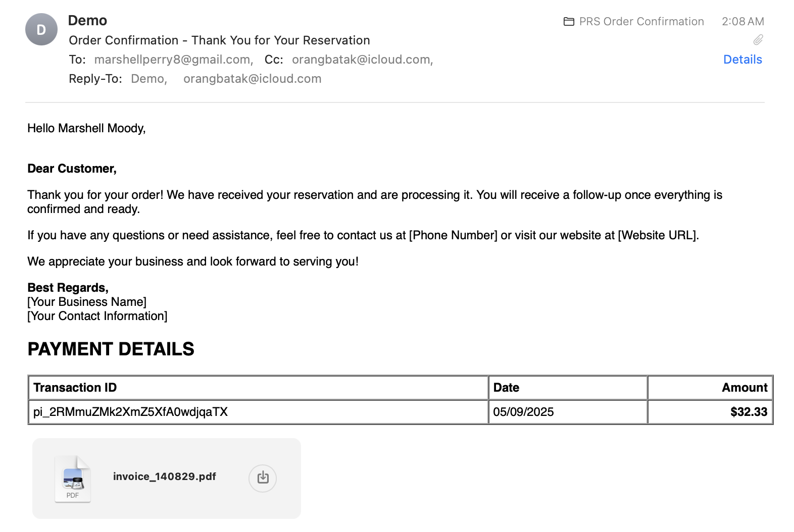Click the paperclip attachment icon
The image size is (794, 532).
(758, 39)
